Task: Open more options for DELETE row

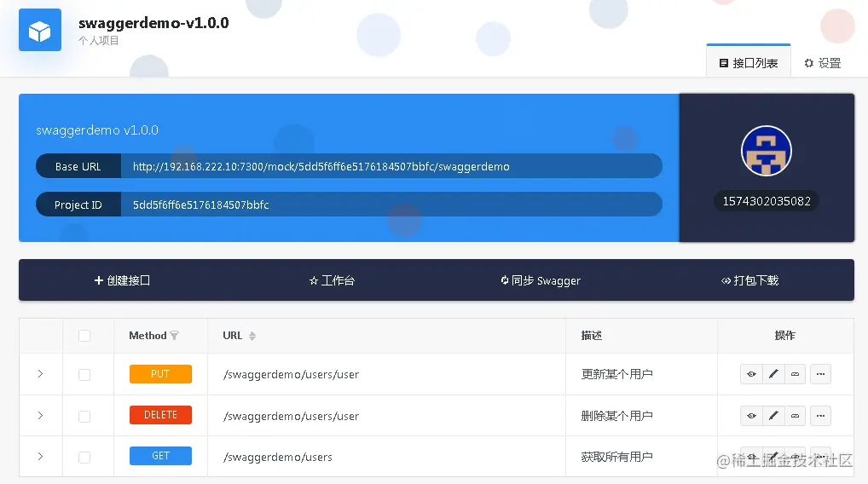Action: 820,416
